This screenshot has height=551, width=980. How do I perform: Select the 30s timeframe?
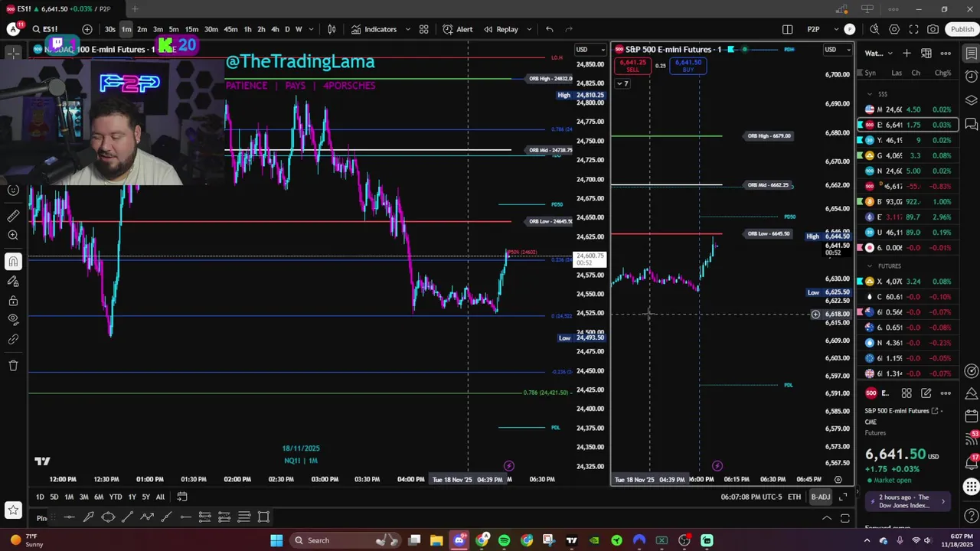tap(110, 29)
